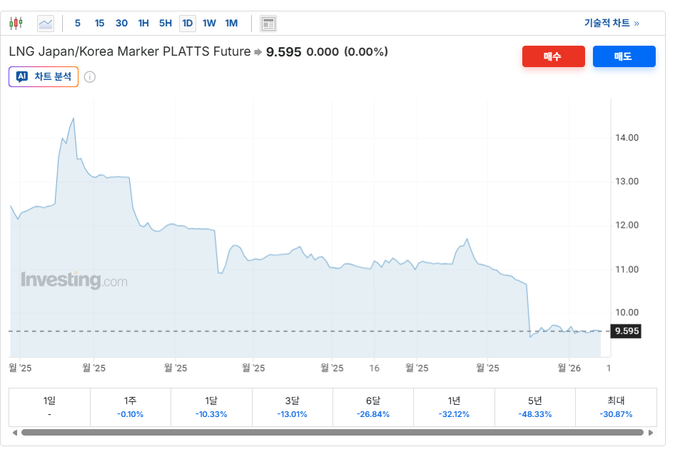Viewport: 680px width, 457px height.
Task: Switch to candlestick chart type icon
Action: click(x=16, y=23)
